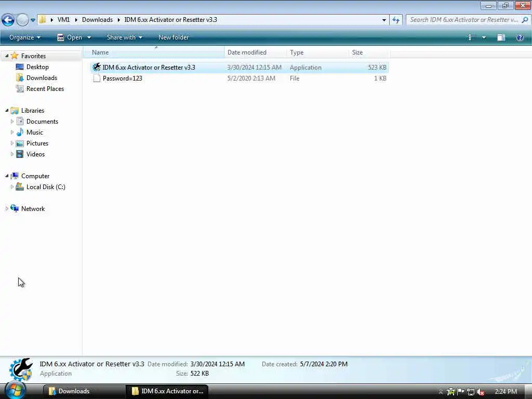Click Downloads in the address breadcrumb
Image resolution: width=532 pixels, height=399 pixels.
coord(97,20)
